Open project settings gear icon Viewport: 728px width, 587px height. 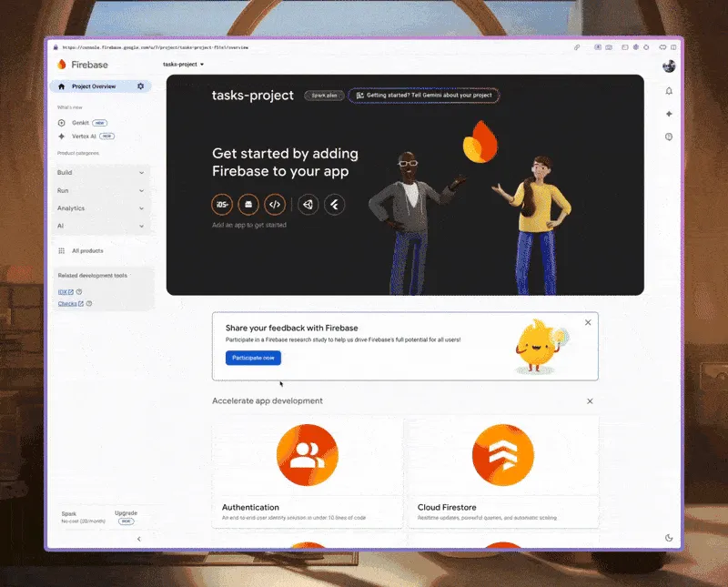pyautogui.click(x=140, y=86)
